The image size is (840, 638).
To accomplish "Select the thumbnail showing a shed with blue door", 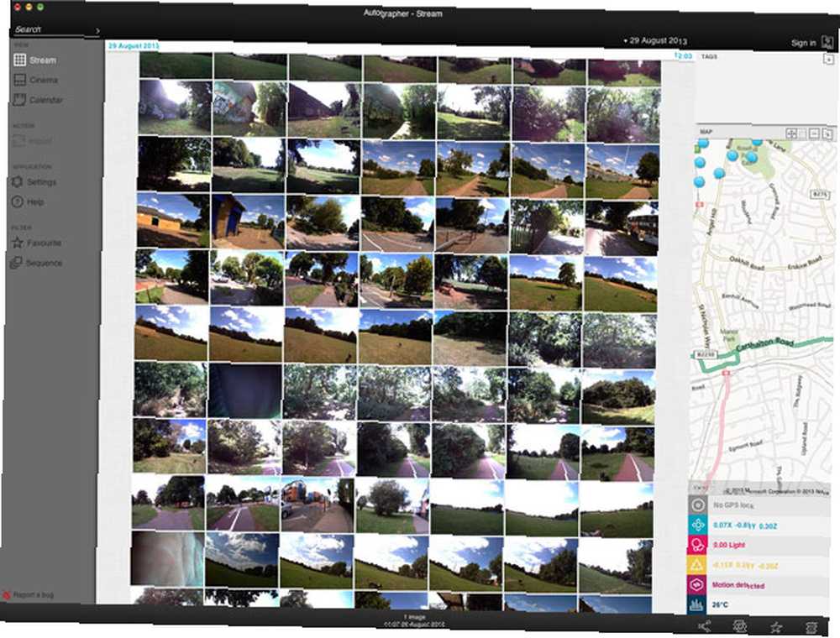I will (x=248, y=221).
